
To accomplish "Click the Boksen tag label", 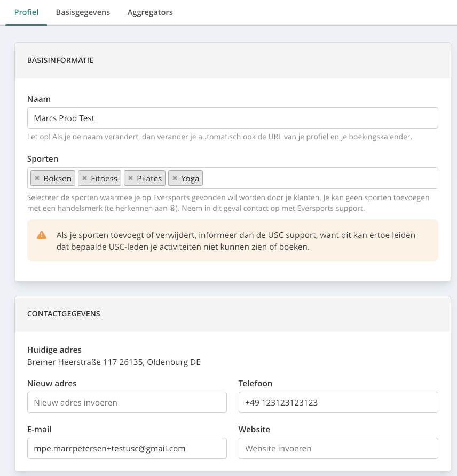I will (57, 178).
